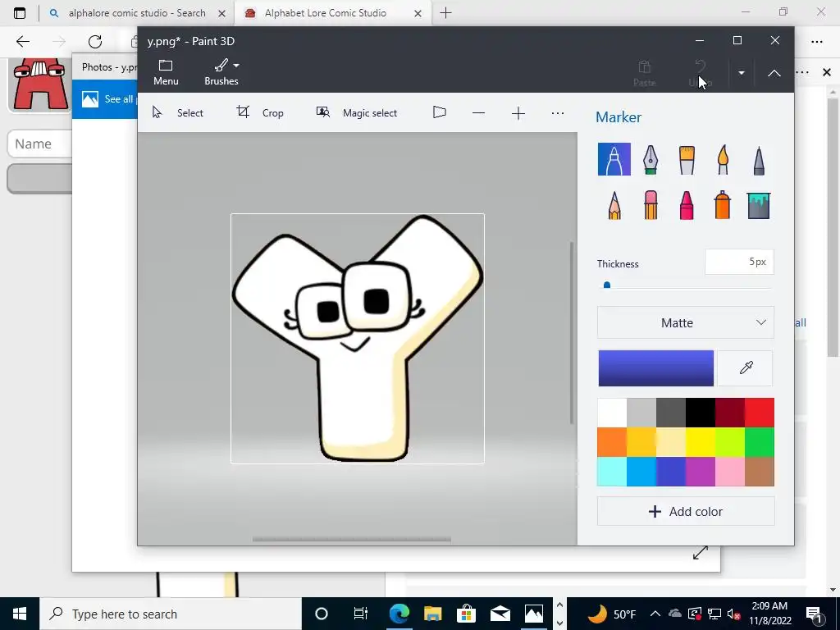
Task: Choose the light gray color swatch
Action: click(x=641, y=413)
